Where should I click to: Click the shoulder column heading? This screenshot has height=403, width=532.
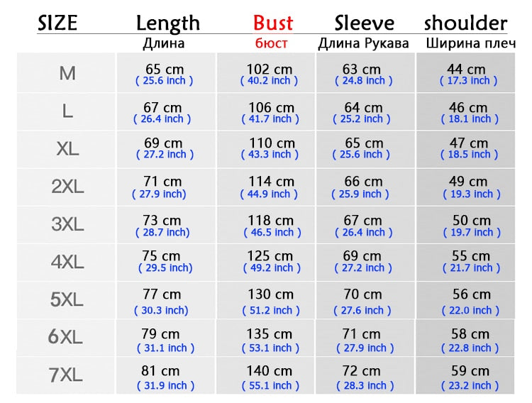point(465,23)
